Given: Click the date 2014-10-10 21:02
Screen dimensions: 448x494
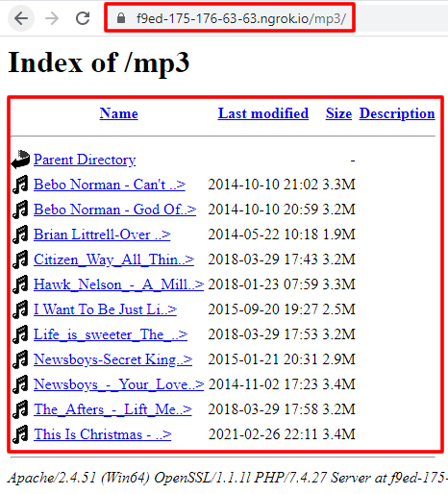Looking at the screenshot, I should [x=263, y=185].
